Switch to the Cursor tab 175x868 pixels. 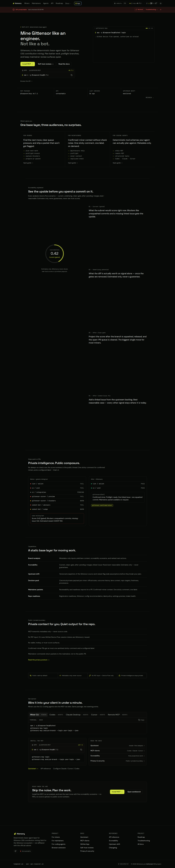click(x=98, y=715)
